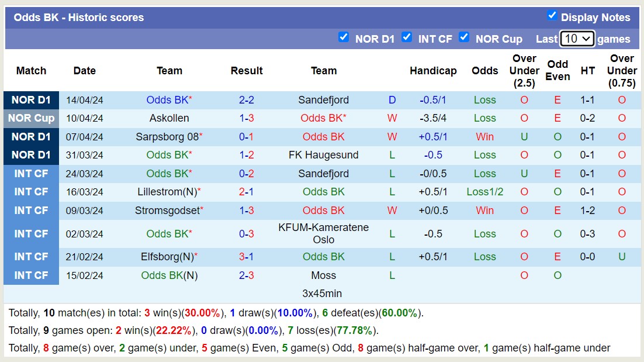Click the Moss team name
Viewport: 644px width, 362px height.
tap(323, 275)
